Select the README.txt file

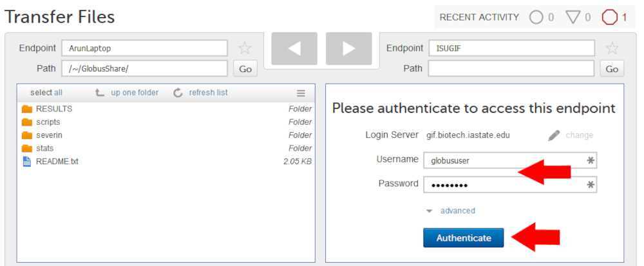point(57,161)
